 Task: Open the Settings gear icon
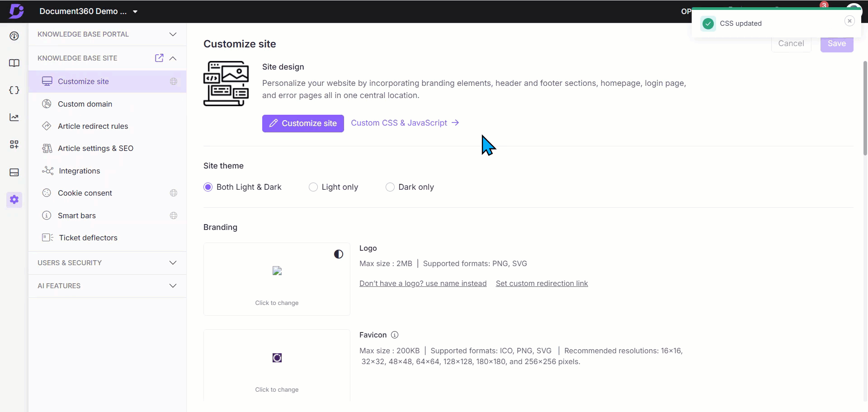(x=14, y=199)
